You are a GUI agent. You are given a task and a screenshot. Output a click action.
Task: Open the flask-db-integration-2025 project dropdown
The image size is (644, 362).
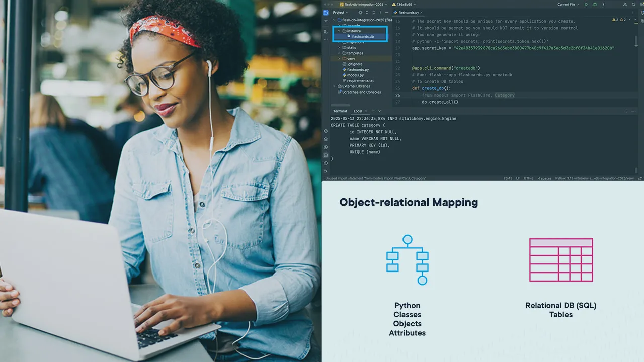[366, 5]
